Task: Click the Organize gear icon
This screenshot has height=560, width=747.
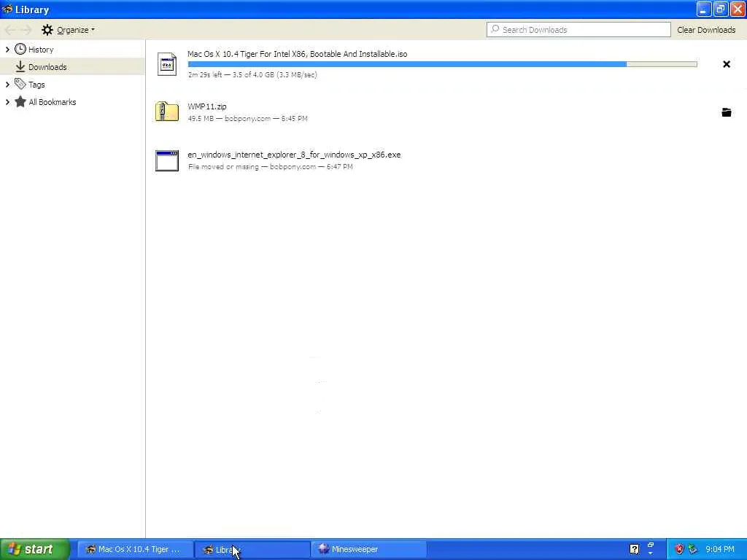Action: (x=47, y=30)
